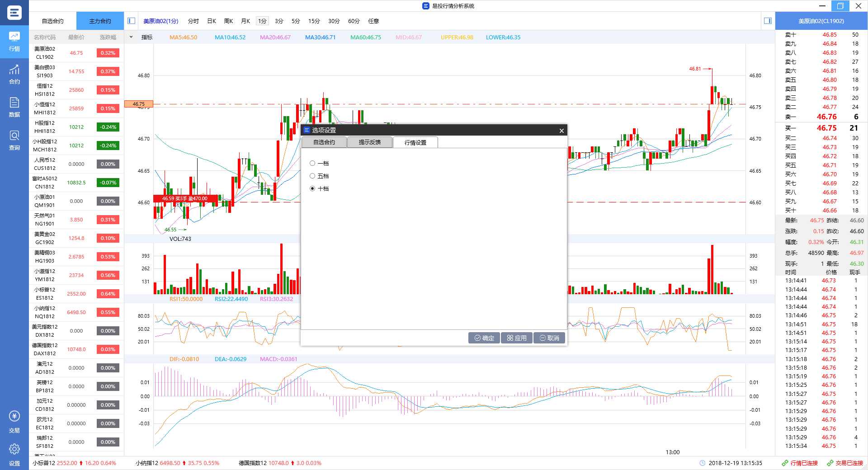This screenshot has width=868, height=470.
Task: Open the 主力合约 main contracts tab
Action: [100, 21]
